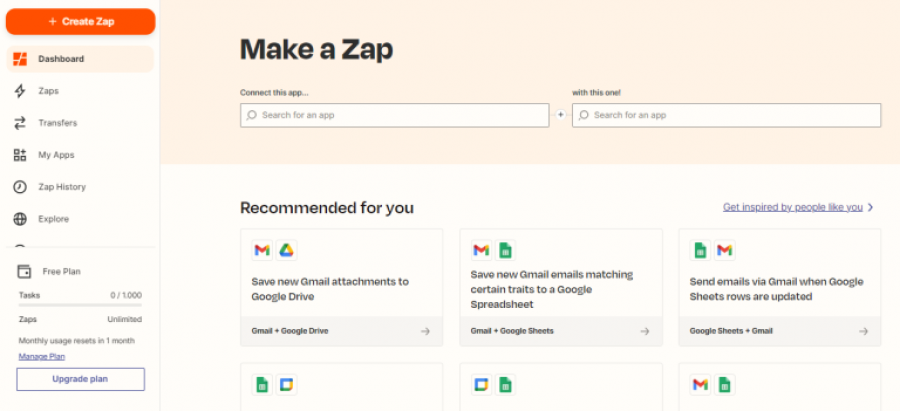Click the 'Monthly usage resets in 1 month' text
900x411 pixels.
[77, 341]
